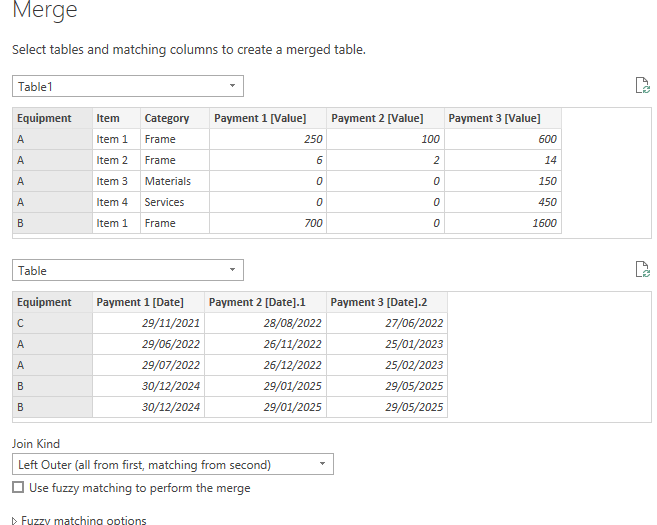This screenshot has width=657, height=525.
Task: Open the Table1 table selection dropdown
Action: pos(128,86)
